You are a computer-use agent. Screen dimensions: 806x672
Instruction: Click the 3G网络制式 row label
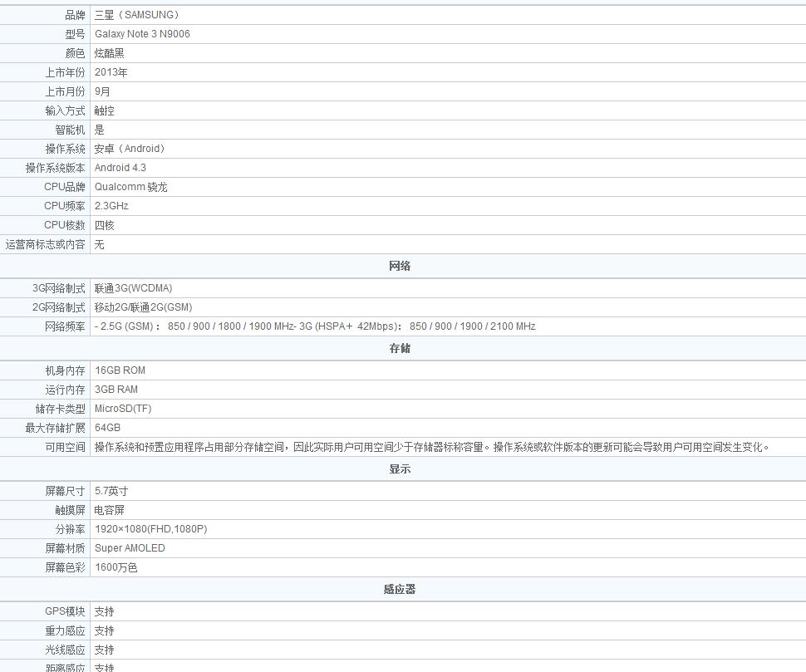pos(59,288)
